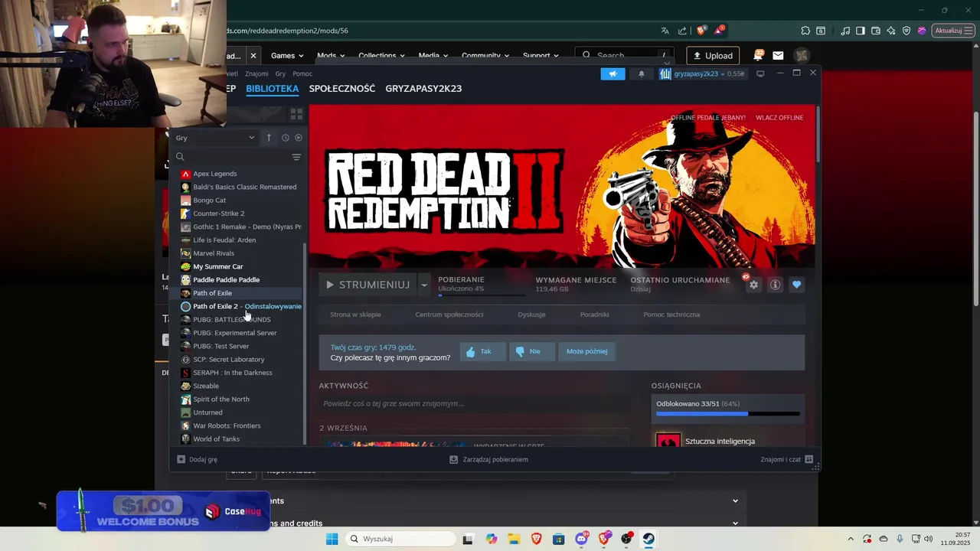This screenshot has width=980, height=551.
Task: Open Nexus Mods messages envelope icon
Action: (778, 56)
